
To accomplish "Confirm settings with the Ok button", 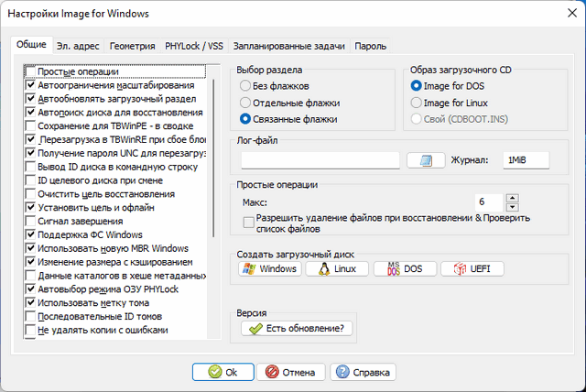I will pyautogui.click(x=222, y=372).
